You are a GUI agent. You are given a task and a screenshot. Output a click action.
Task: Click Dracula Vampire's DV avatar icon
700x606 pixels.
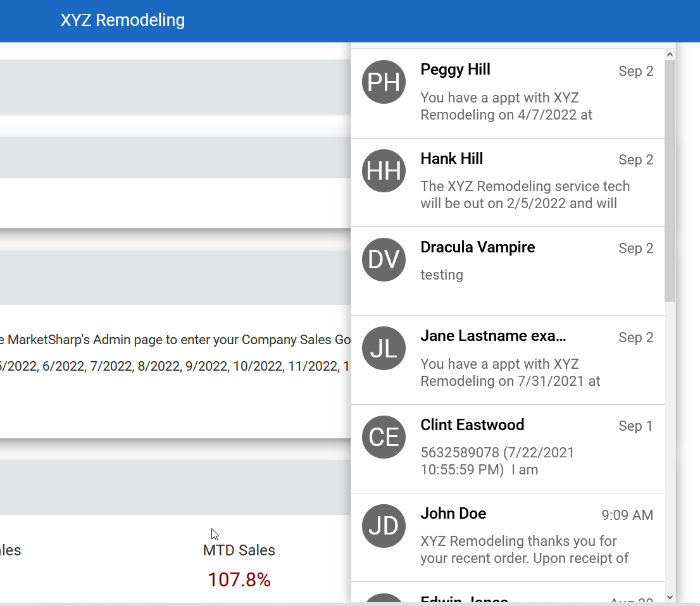[384, 260]
